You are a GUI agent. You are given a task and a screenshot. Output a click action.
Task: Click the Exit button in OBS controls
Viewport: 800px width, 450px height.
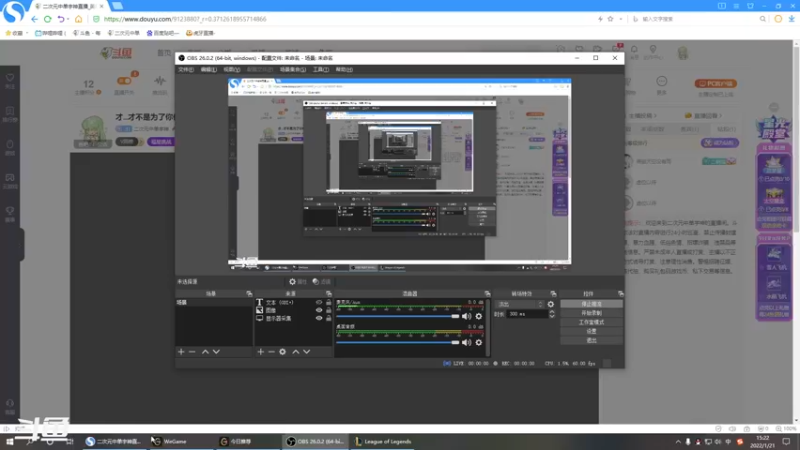click(591, 340)
